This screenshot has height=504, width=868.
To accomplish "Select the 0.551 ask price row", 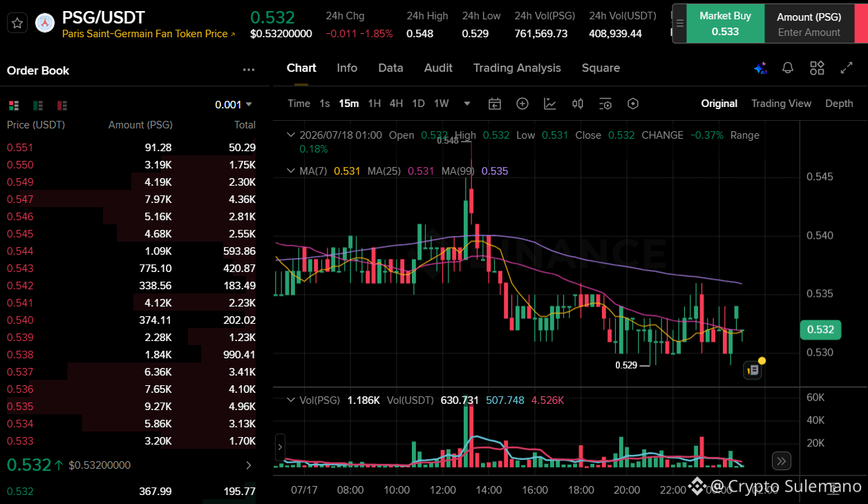I will point(131,147).
